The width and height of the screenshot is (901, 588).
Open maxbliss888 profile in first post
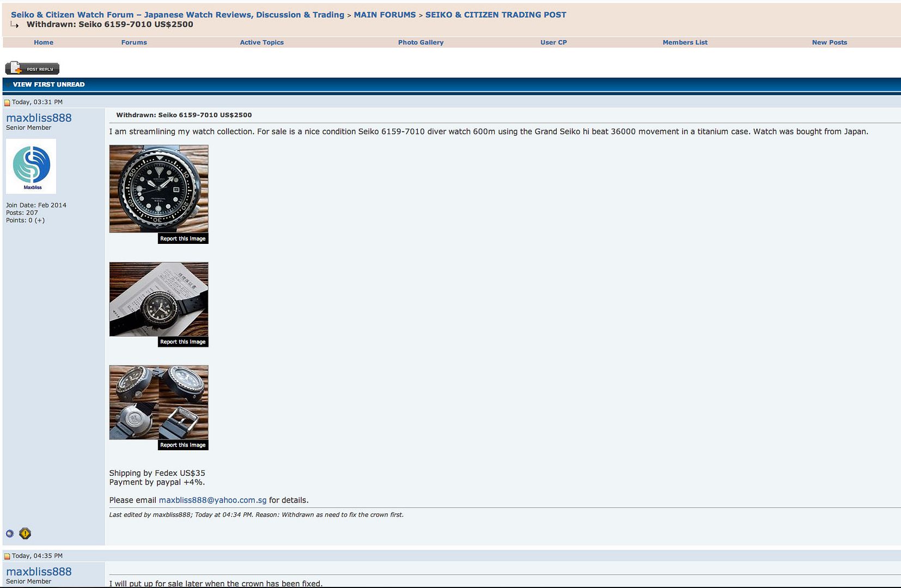[39, 118]
